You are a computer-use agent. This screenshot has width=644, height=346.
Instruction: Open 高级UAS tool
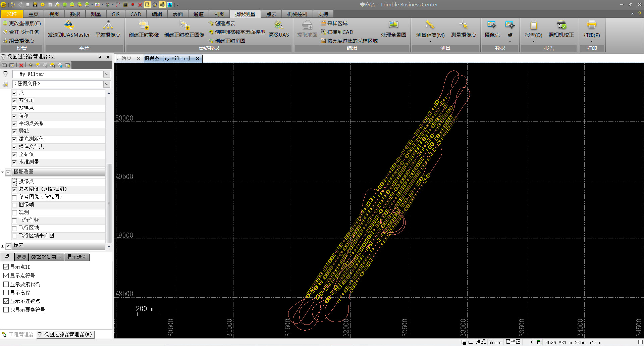[x=278, y=29]
